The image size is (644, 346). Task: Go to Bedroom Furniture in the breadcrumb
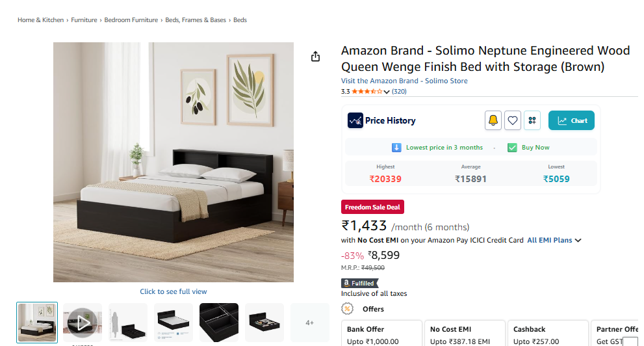pyautogui.click(x=131, y=20)
